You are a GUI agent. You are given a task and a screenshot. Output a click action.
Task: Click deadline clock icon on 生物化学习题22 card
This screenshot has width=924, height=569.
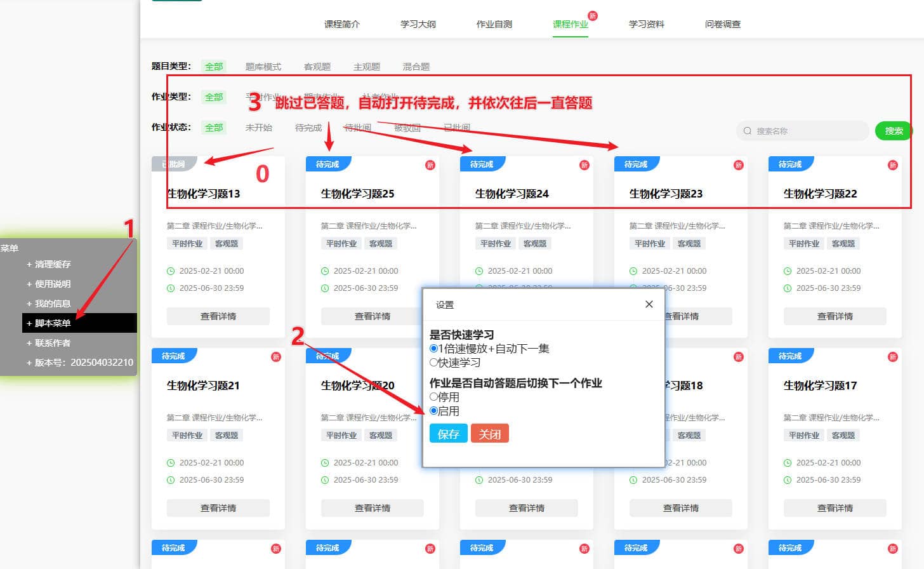(788, 288)
